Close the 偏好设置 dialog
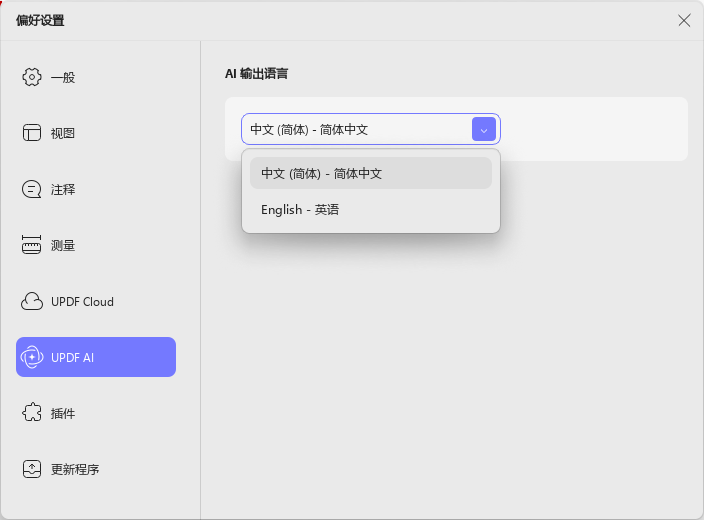 click(x=684, y=20)
